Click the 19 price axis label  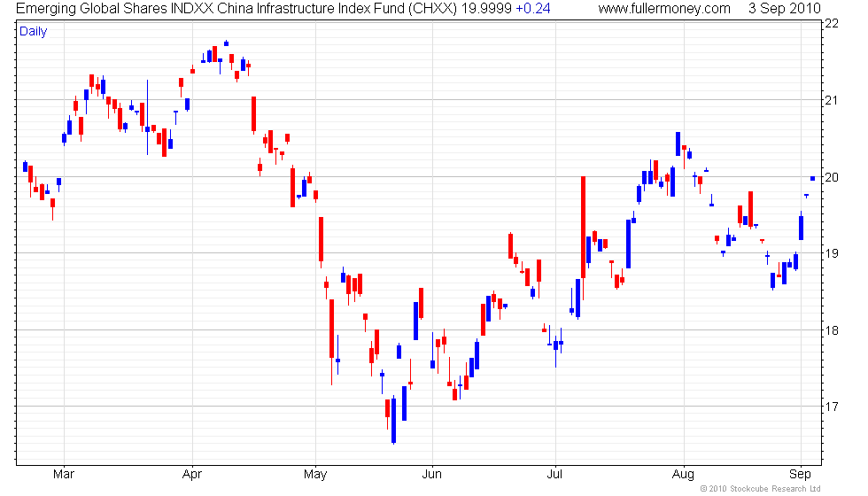(x=832, y=253)
